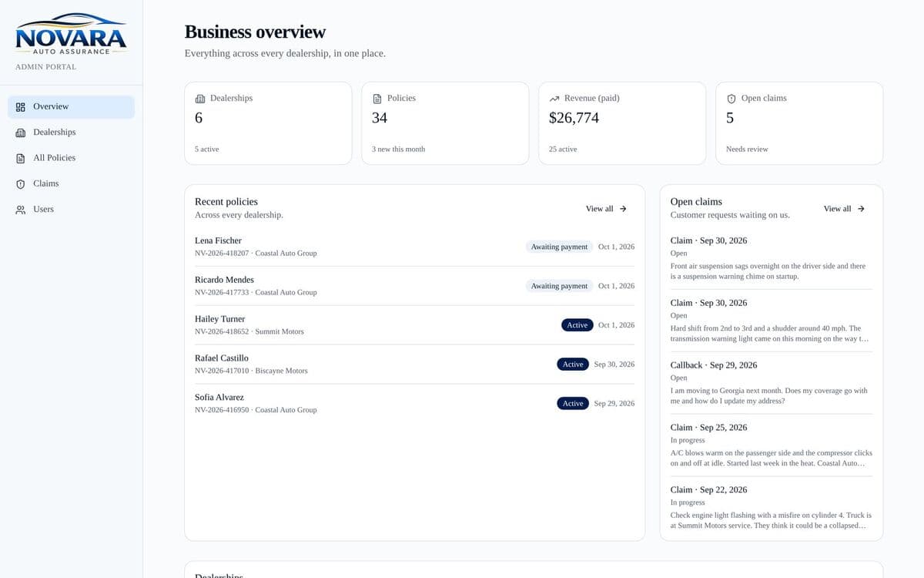Click the Dealerships summary card value 6
The image size is (924, 578).
[199, 118]
